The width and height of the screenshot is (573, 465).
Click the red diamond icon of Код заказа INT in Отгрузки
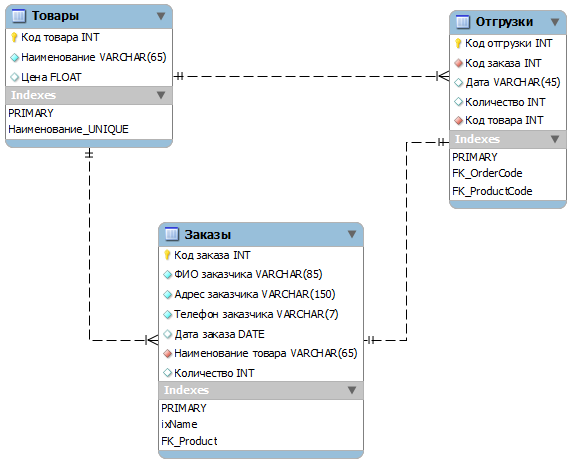(x=458, y=63)
